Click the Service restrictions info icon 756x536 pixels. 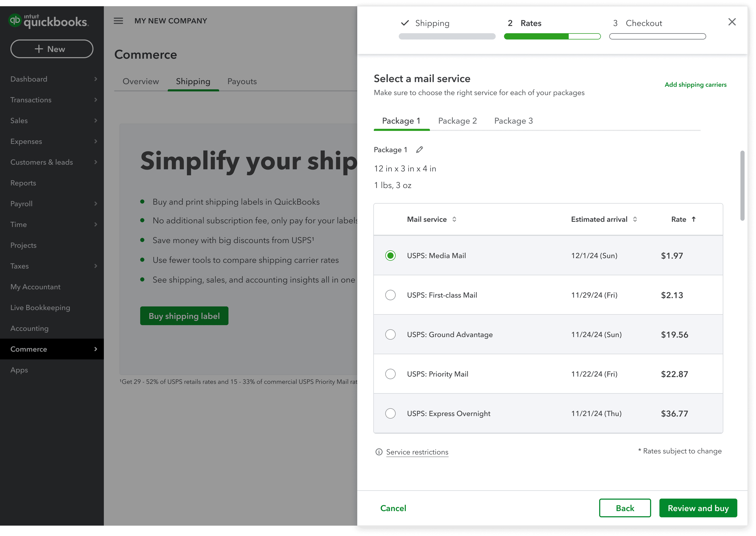pyautogui.click(x=379, y=452)
